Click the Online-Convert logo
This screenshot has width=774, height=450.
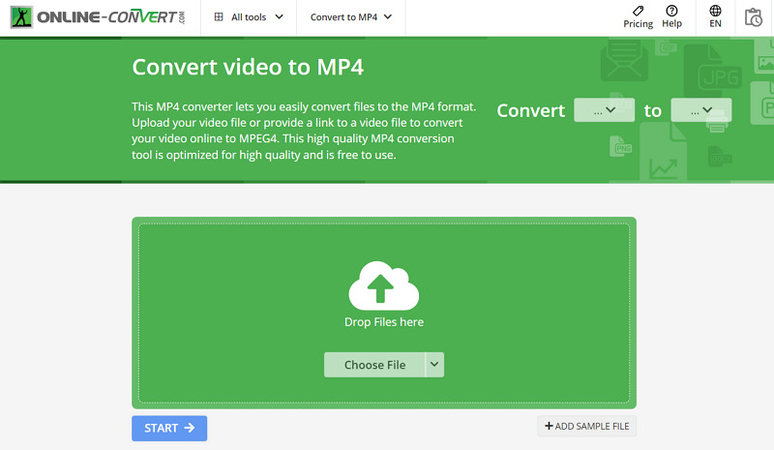click(x=98, y=17)
